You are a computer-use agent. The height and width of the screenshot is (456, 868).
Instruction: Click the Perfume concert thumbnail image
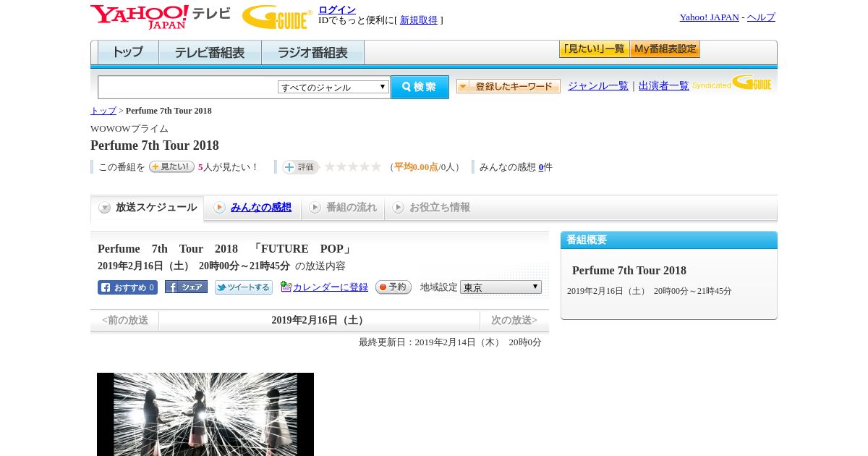pyautogui.click(x=205, y=414)
